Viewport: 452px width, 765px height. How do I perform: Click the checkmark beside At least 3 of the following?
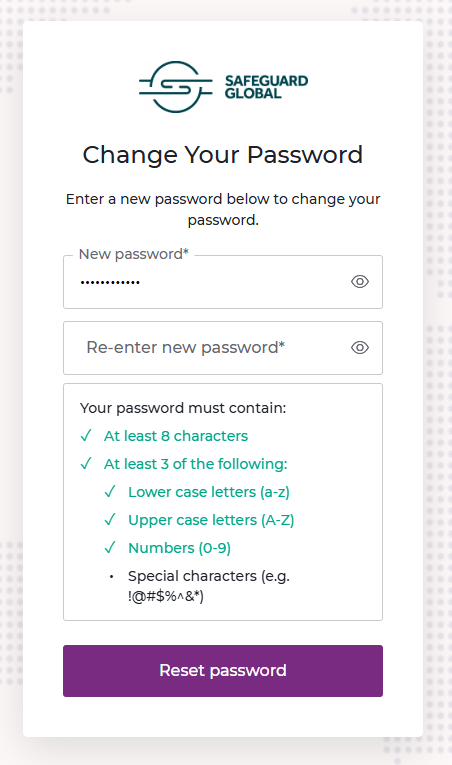click(x=86, y=463)
